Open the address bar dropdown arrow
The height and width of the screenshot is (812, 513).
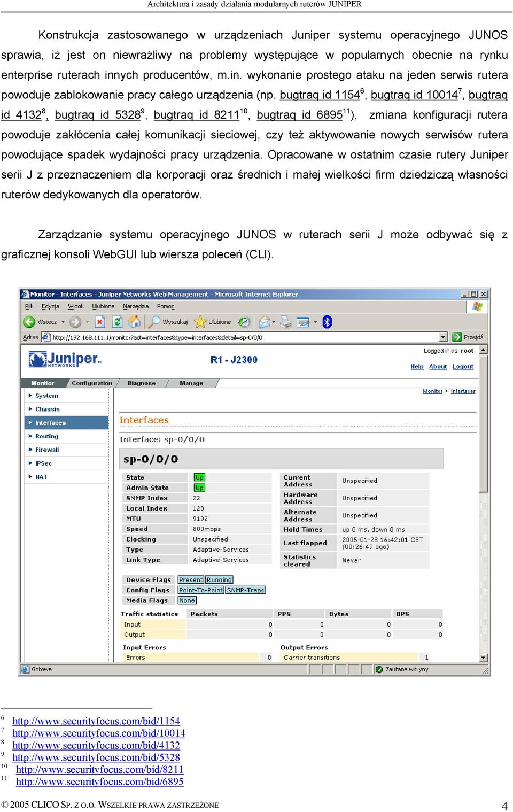[x=443, y=337]
